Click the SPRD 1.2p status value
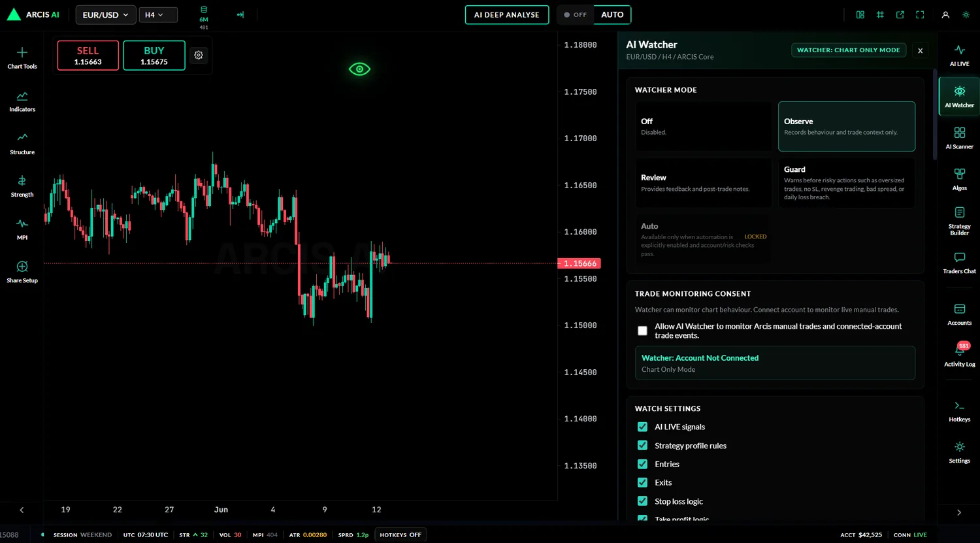Viewport: 980px width, 543px height. pos(353,535)
